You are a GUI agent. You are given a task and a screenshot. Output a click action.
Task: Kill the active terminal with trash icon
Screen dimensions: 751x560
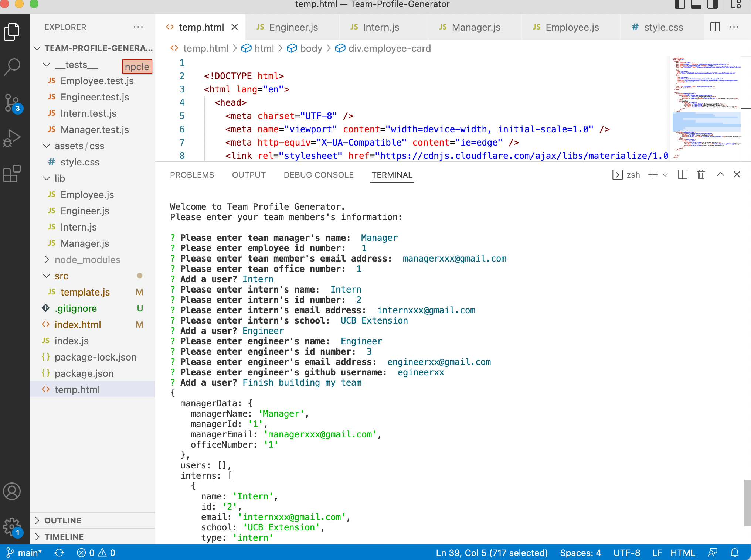pos(701,174)
